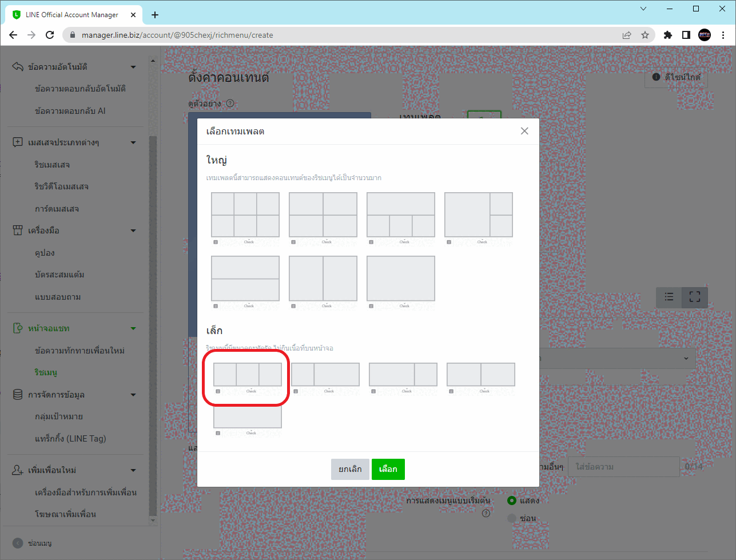This screenshot has width=736, height=560.
Task: Click the green เลือก button
Action: click(388, 469)
